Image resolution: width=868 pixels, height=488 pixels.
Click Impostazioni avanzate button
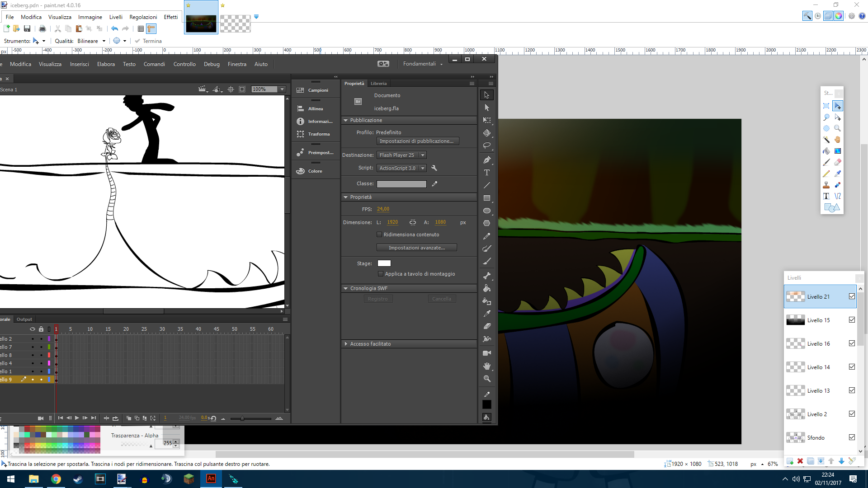[x=416, y=248]
